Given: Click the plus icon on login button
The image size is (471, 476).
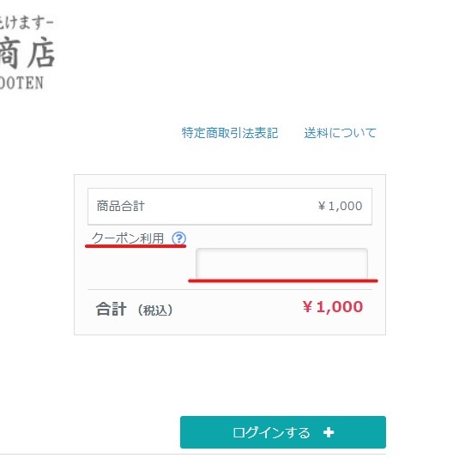Looking at the screenshot, I should pyautogui.click(x=329, y=432).
